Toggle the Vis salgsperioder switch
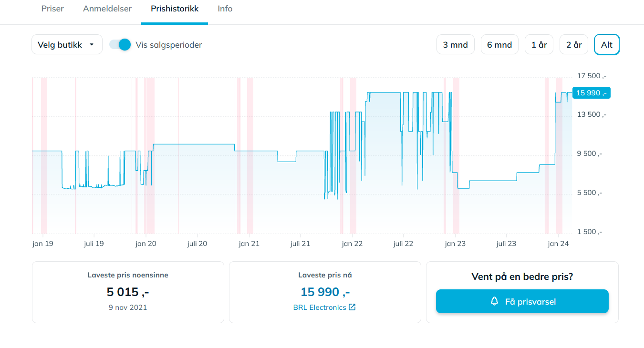The width and height of the screenshot is (644, 348). coord(120,45)
